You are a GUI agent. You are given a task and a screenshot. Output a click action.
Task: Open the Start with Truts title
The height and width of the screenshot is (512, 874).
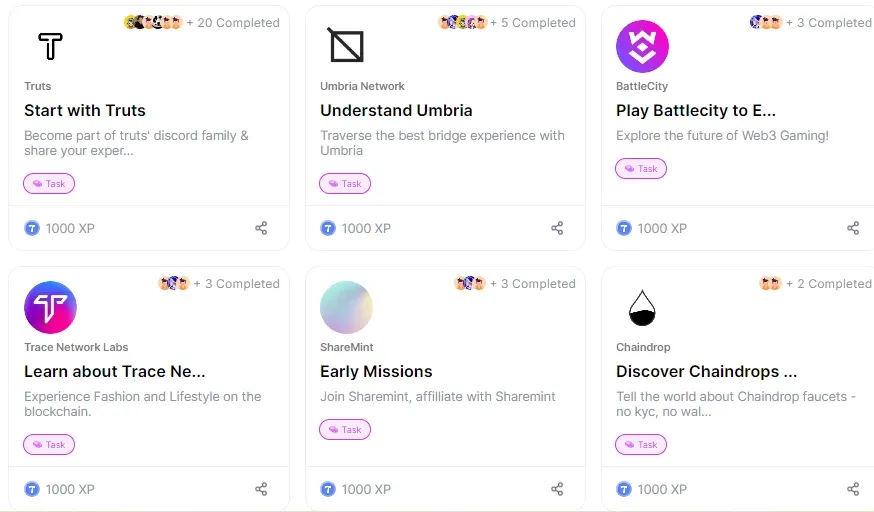[85, 110]
